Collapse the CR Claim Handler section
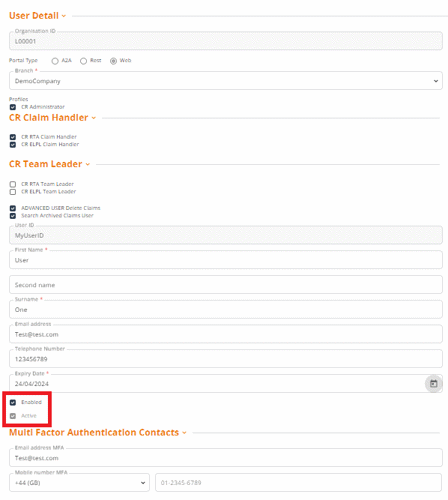This screenshot has height=500, width=448. coord(94,118)
